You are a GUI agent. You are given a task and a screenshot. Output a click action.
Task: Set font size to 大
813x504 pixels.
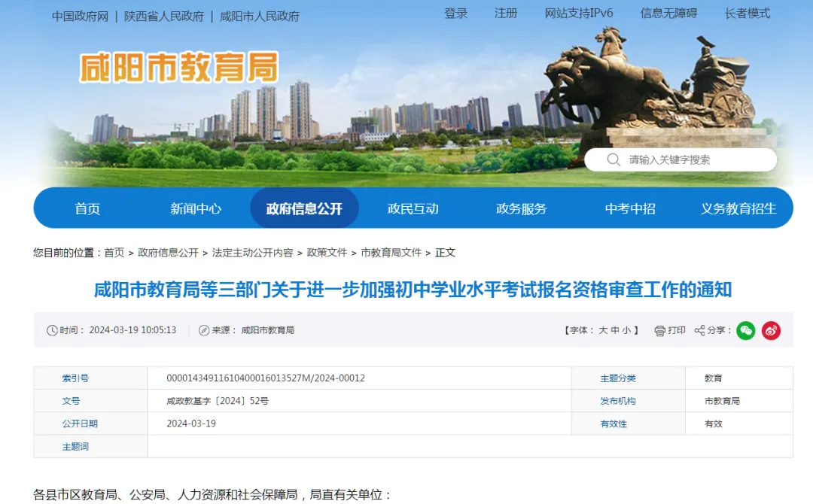pyautogui.click(x=602, y=330)
